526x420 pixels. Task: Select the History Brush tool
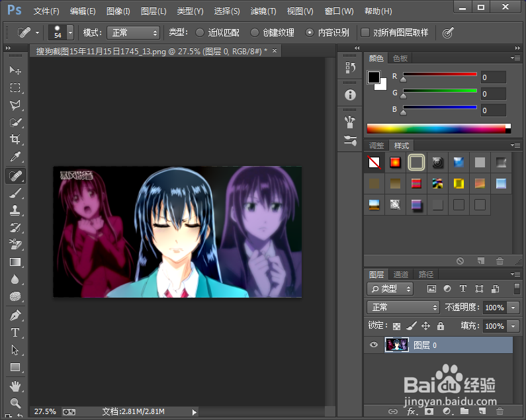coord(15,228)
